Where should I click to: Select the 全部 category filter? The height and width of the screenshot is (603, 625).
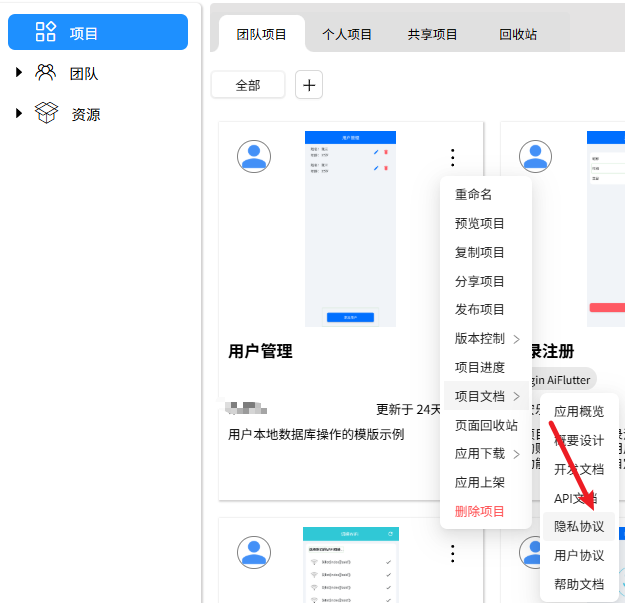248,85
